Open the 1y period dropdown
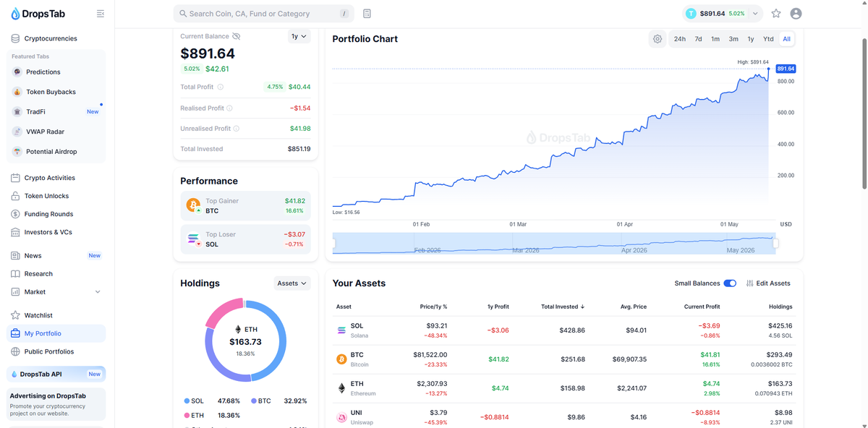The width and height of the screenshot is (868, 428). click(x=299, y=36)
